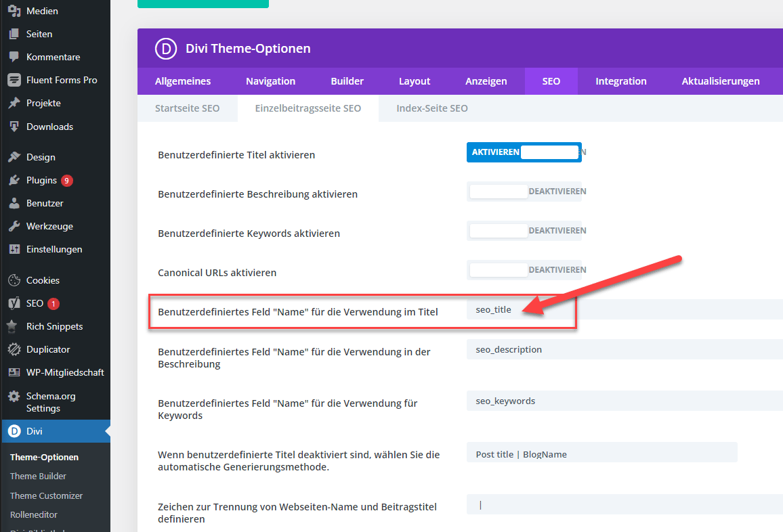Viewport: 783px width, 532px height.
Task: Click the Design brush icon
Action: click(14, 157)
